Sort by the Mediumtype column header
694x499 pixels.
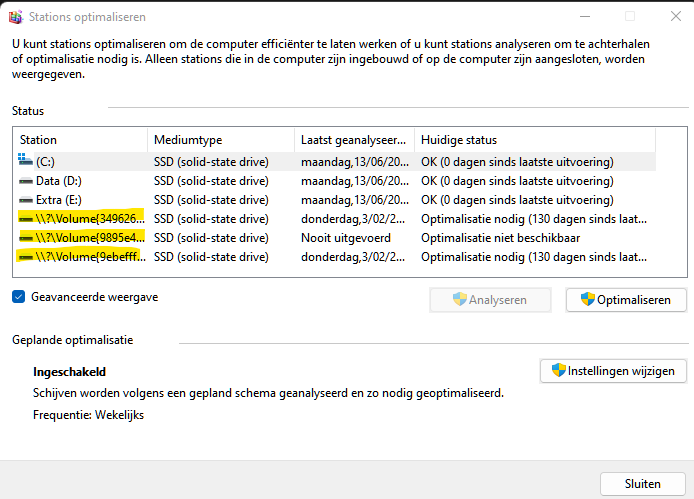(x=221, y=140)
